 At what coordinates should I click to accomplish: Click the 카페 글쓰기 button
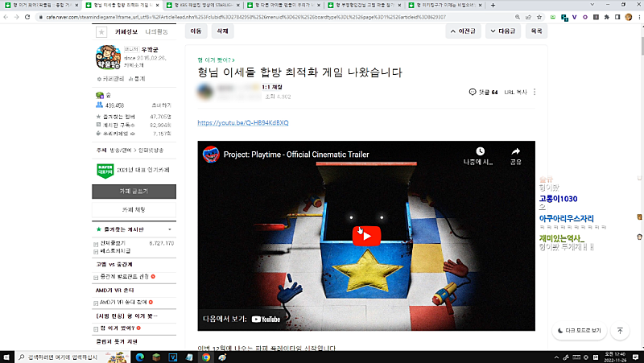(x=134, y=191)
